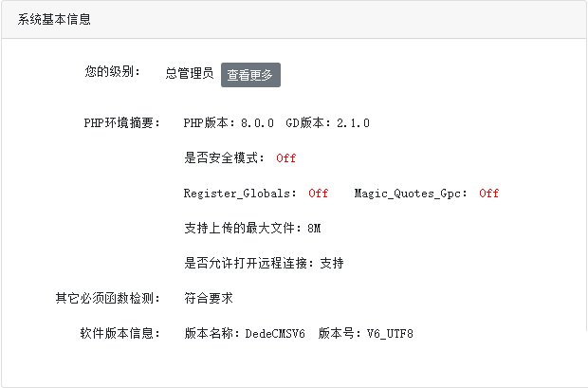Click the Off value after Magic_Quotes_Gpc
The image size is (588, 388).
[488, 194]
